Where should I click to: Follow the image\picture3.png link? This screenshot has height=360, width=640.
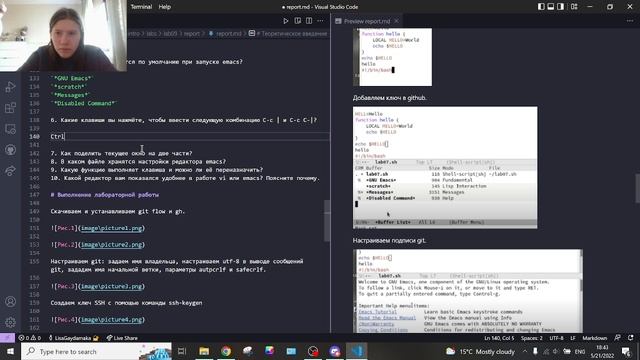pos(111,286)
